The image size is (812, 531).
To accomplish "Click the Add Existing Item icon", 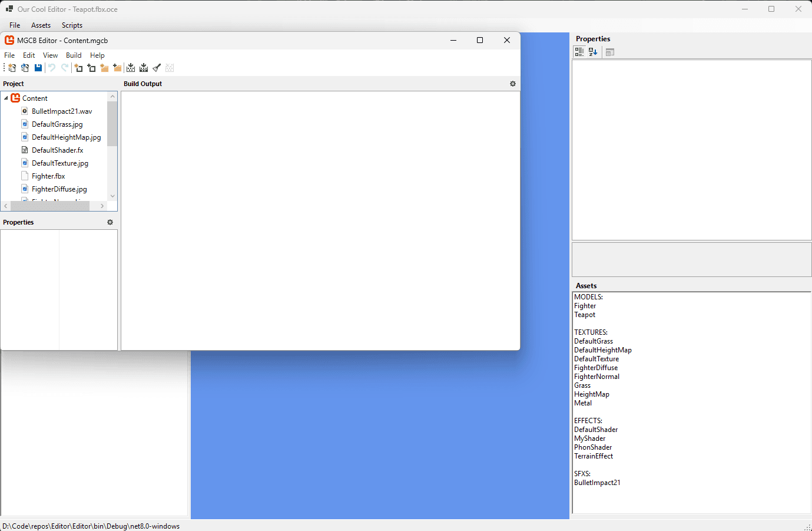I will pos(91,68).
